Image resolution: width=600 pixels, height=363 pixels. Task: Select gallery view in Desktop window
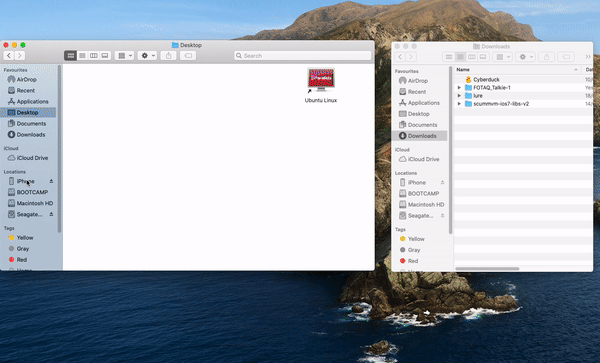click(105, 55)
